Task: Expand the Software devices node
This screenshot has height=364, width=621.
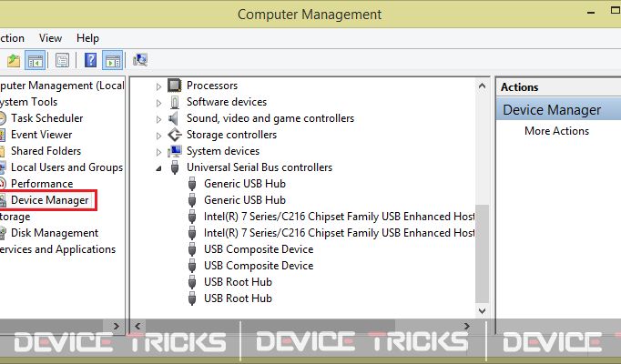Action: click(x=158, y=103)
